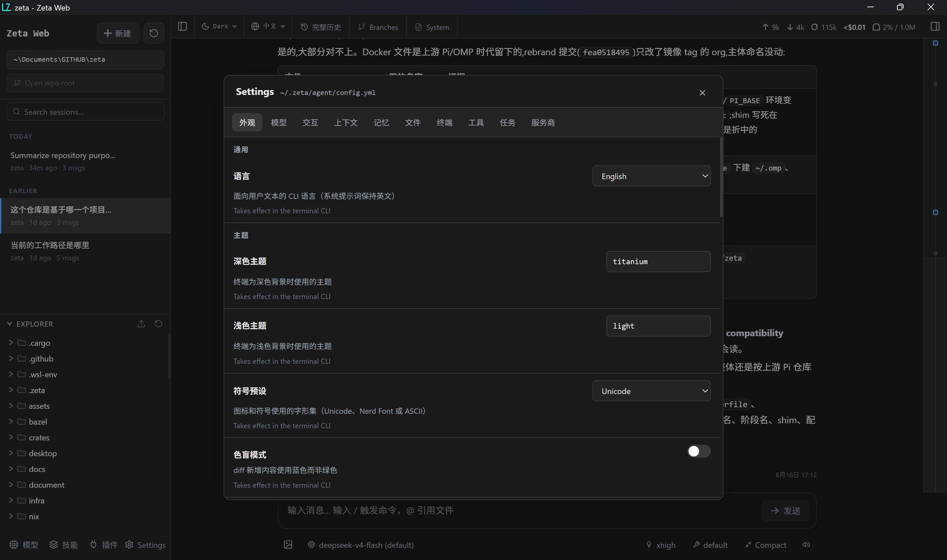The image size is (947, 560).
Task: Click the Search sessions field
Action: [x=85, y=112]
